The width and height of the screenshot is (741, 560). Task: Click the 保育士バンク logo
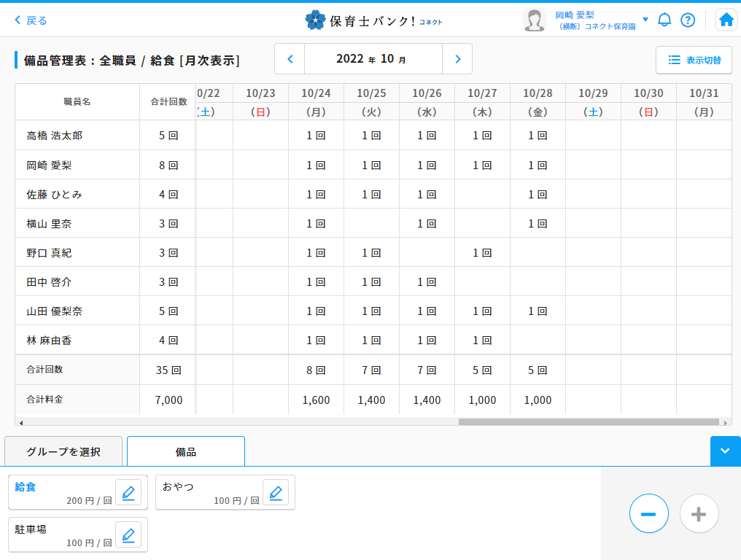373,20
